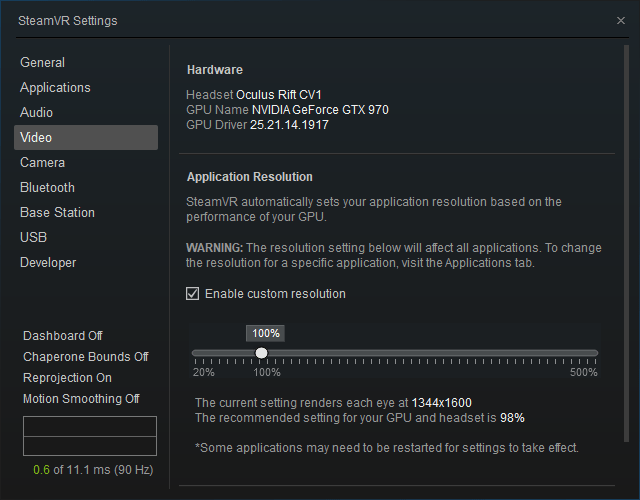Image resolution: width=640 pixels, height=500 pixels.
Task: Click the frame timing graph box
Action: (89, 436)
